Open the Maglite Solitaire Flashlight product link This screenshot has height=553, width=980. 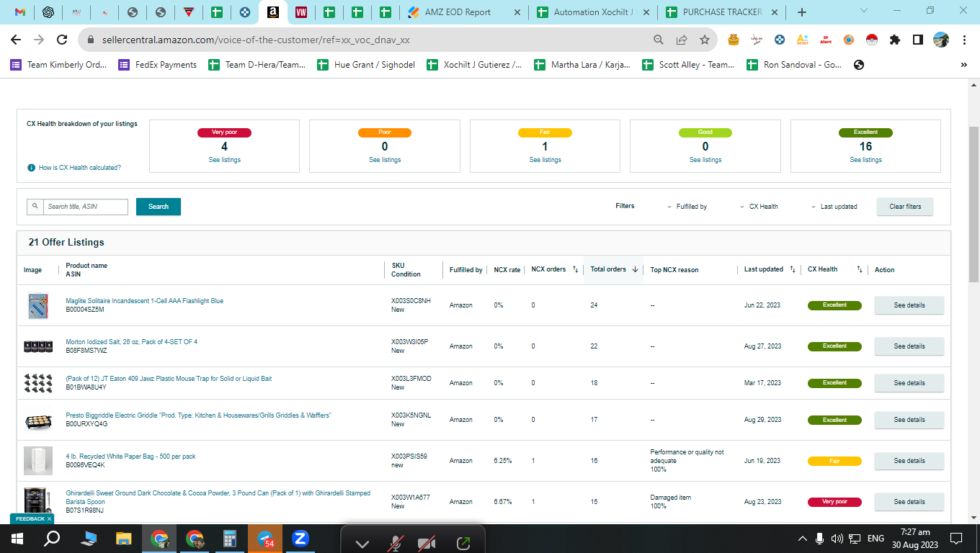pyautogui.click(x=144, y=301)
